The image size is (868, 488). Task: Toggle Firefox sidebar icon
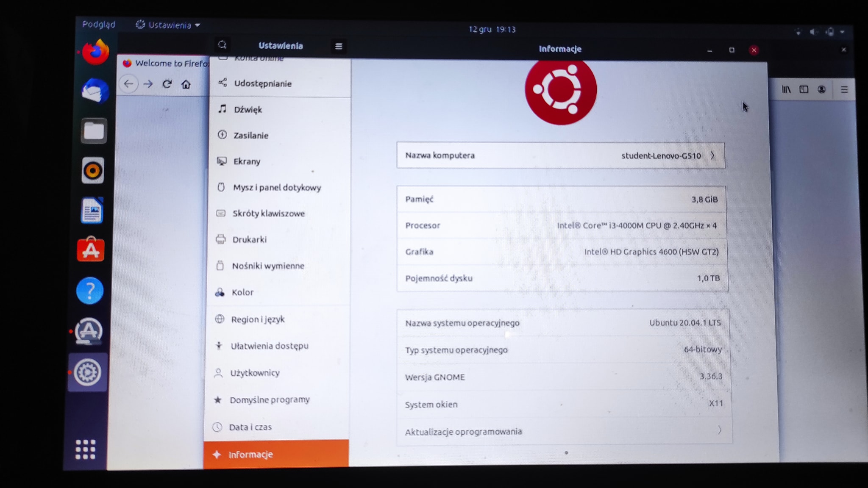click(x=804, y=89)
